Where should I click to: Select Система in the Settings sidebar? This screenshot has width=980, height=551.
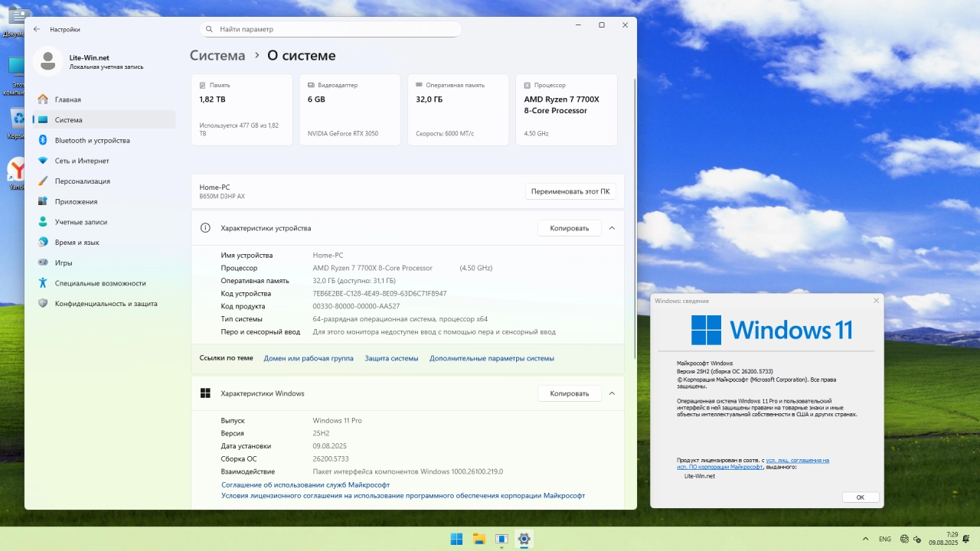[x=104, y=119]
